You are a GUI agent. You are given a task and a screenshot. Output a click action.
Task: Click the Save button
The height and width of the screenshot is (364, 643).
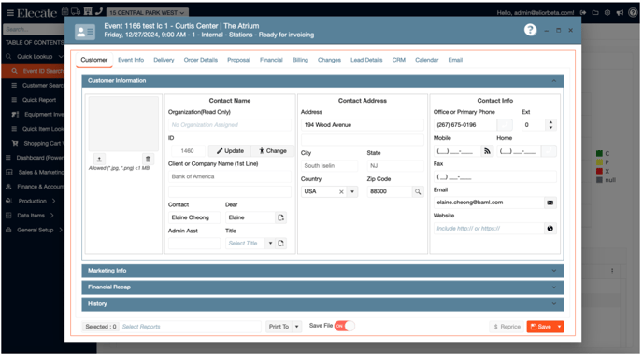tap(541, 327)
